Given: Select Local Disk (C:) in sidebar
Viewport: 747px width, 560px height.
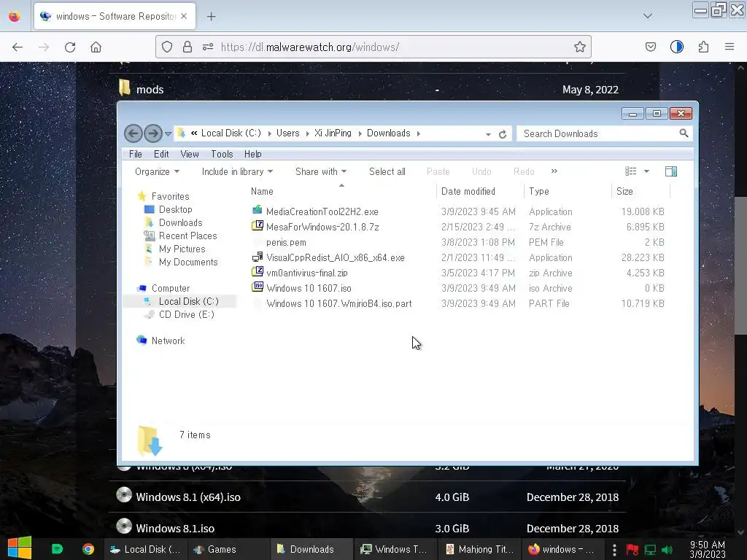Looking at the screenshot, I should pyautogui.click(x=189, y=301).
